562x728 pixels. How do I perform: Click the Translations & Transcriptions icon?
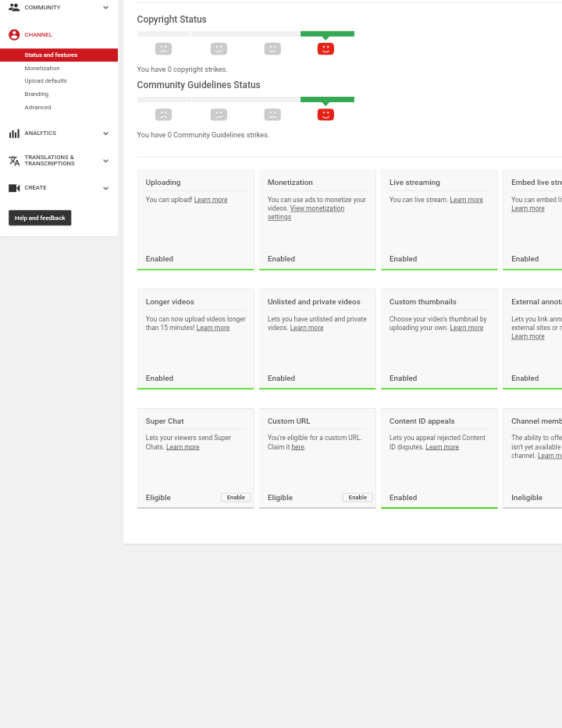14,161
